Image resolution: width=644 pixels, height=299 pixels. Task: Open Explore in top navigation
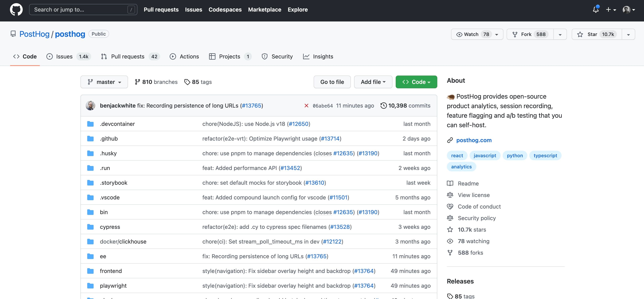(298, 10)
